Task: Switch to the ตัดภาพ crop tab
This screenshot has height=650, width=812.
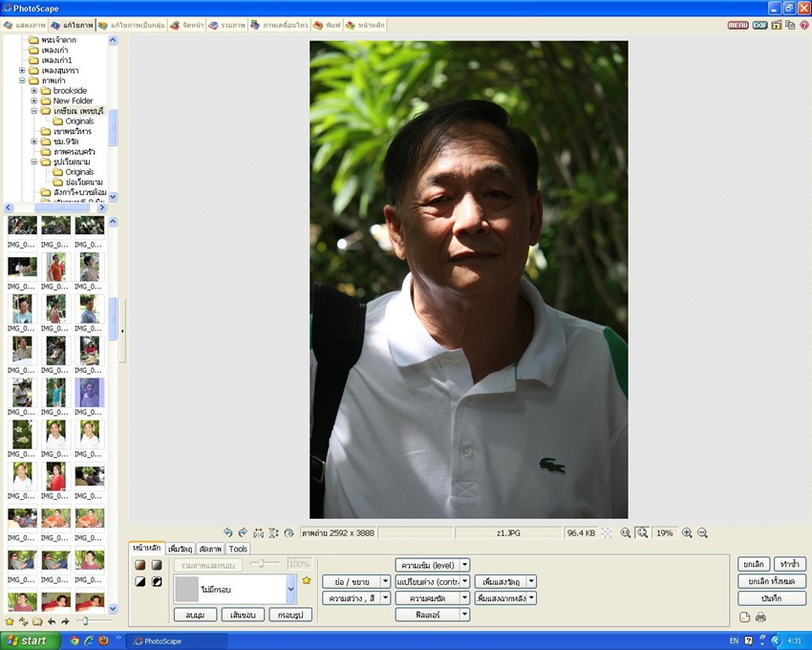Action: point(210,549)
